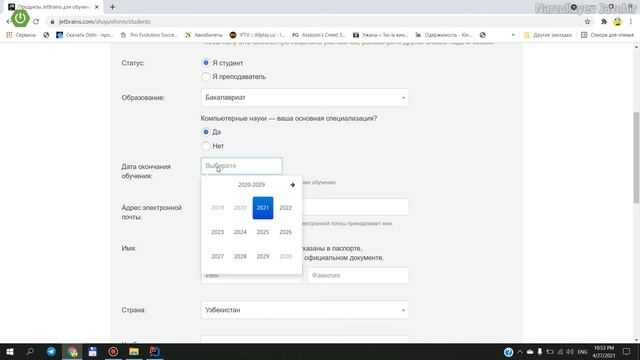Viewport: 640px width, 360px height.
Task: Open the Сервисы apps bookmark
Action: (21, 35)
